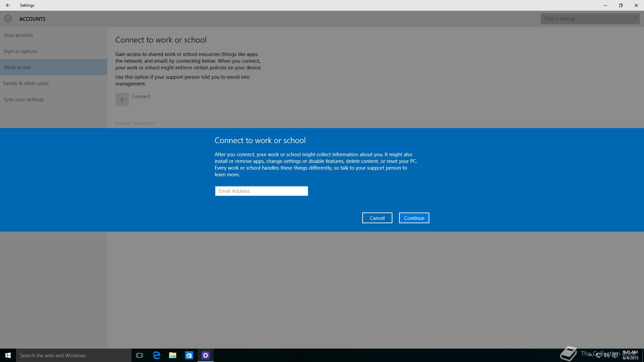Screen dimensions: 644x362
Task: Click the Settings app taskbar icon
Action: [x=206, y=355]
